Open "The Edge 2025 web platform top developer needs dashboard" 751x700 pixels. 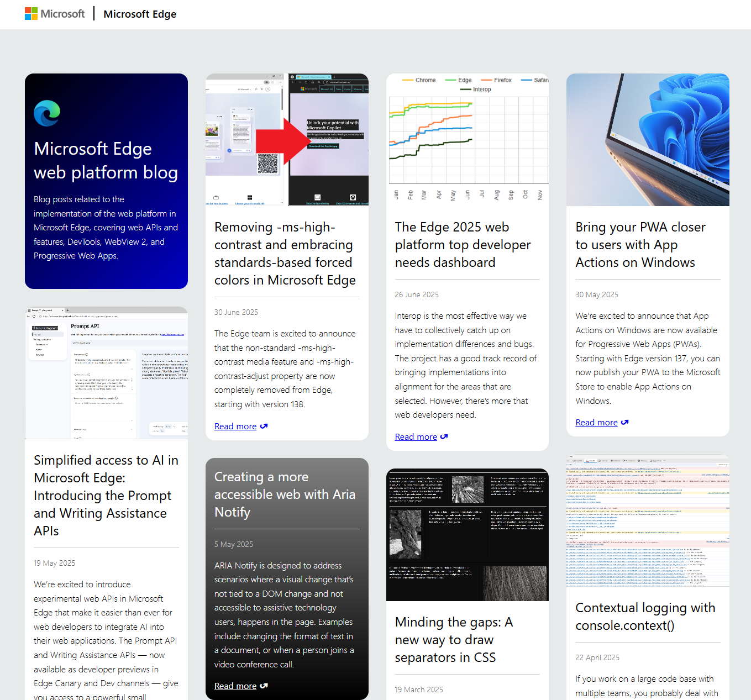coord(463,245)
